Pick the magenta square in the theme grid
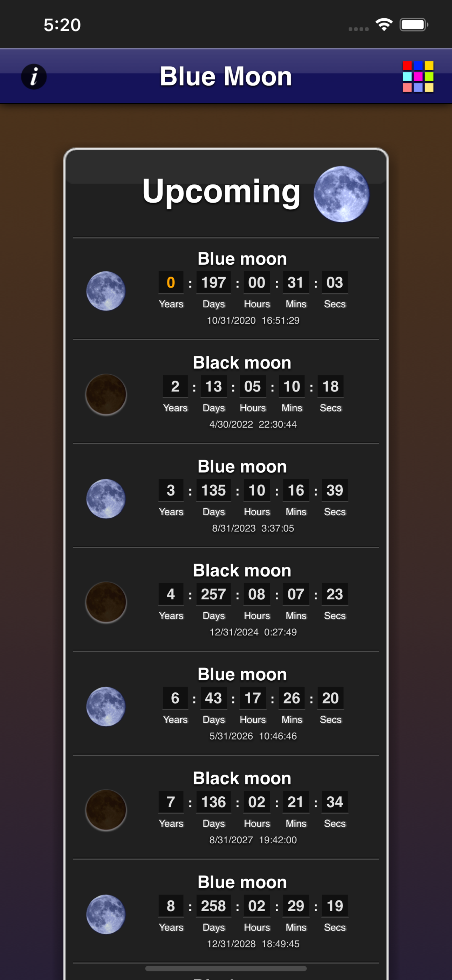452x980 pixels. [417, 77]
